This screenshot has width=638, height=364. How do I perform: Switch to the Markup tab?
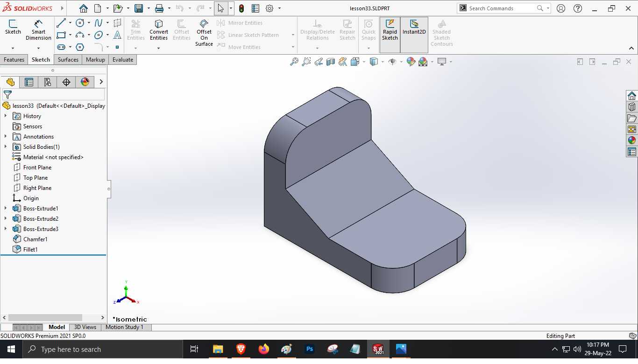tap(95, 60)
